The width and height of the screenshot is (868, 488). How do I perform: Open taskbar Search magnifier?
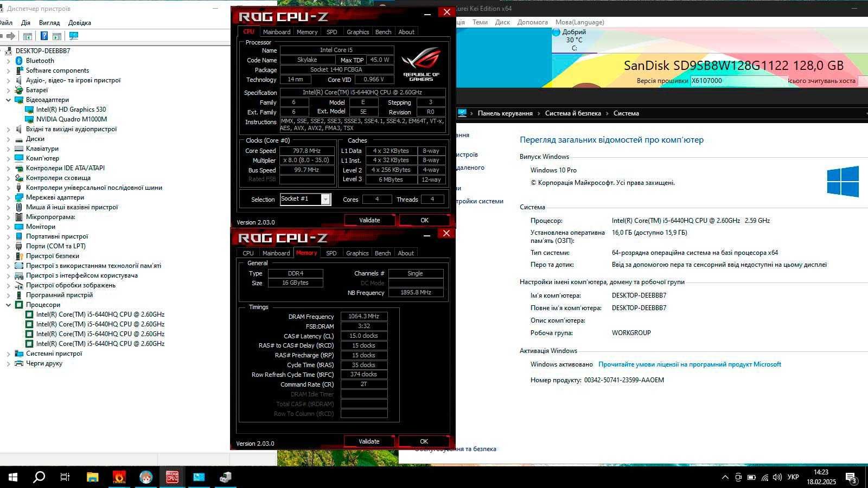39,477
